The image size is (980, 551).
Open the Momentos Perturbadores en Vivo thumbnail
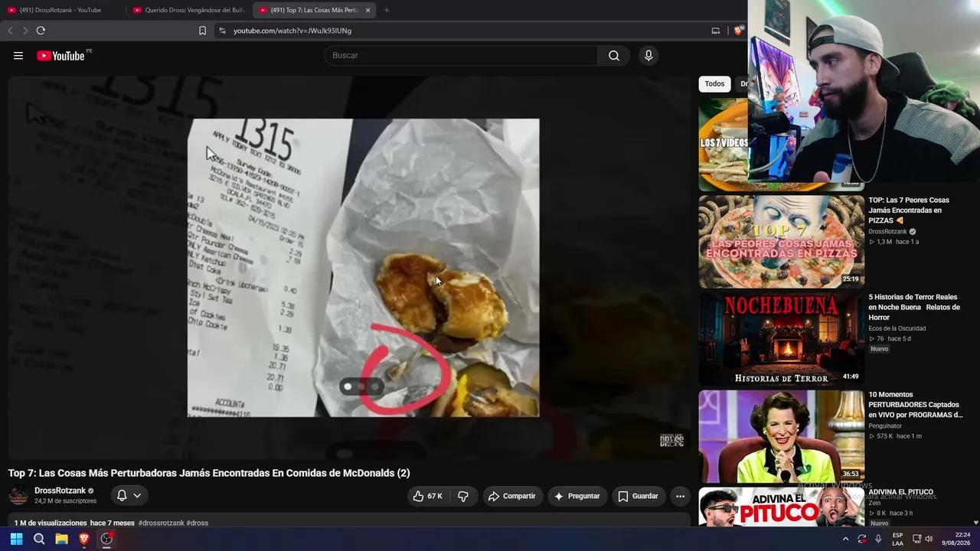point(781,436)
